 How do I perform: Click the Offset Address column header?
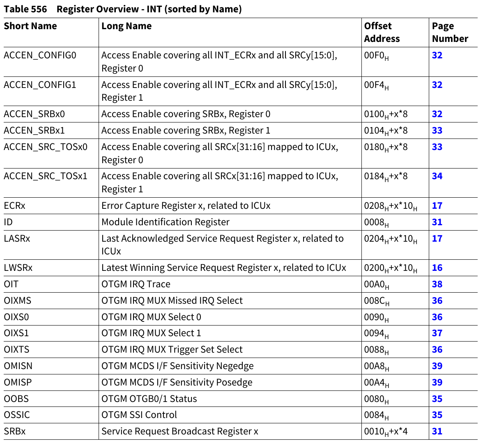tap(382, 32)
